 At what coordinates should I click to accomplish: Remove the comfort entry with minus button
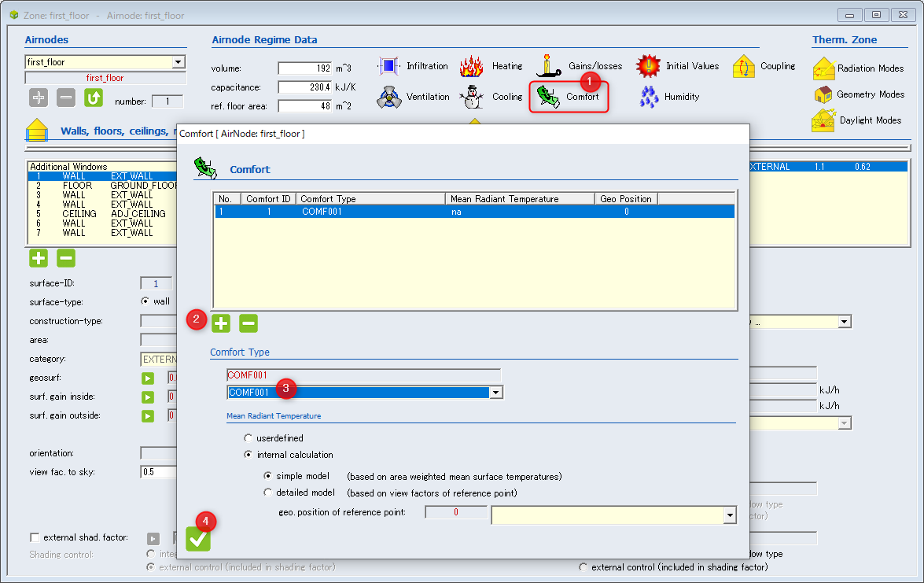(x=248, y=323)
